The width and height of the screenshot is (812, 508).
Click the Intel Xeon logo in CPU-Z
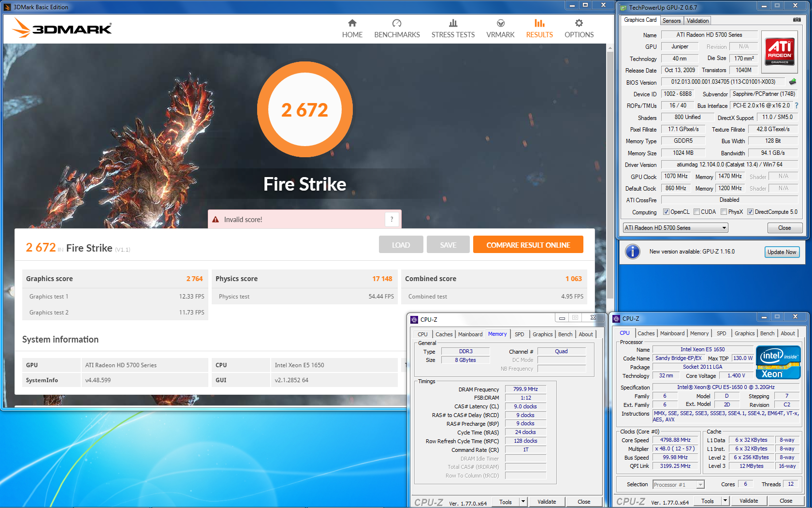click(778, 362)
